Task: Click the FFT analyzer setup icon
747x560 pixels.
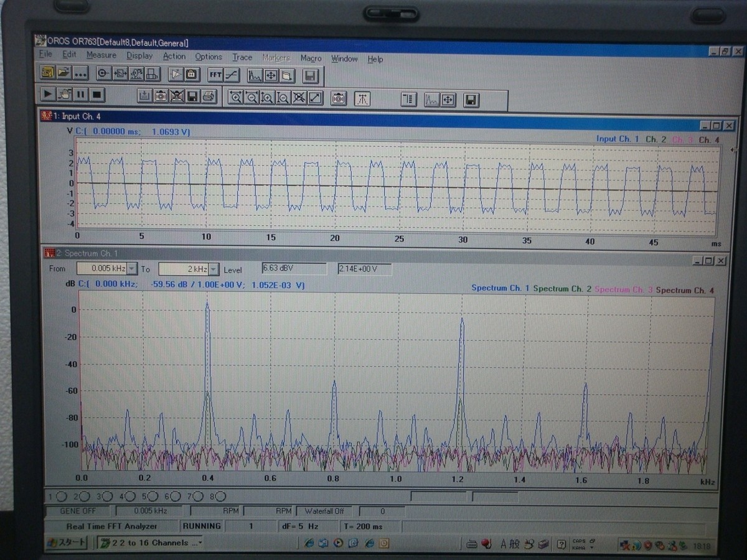Action: (x=215, y=75)
